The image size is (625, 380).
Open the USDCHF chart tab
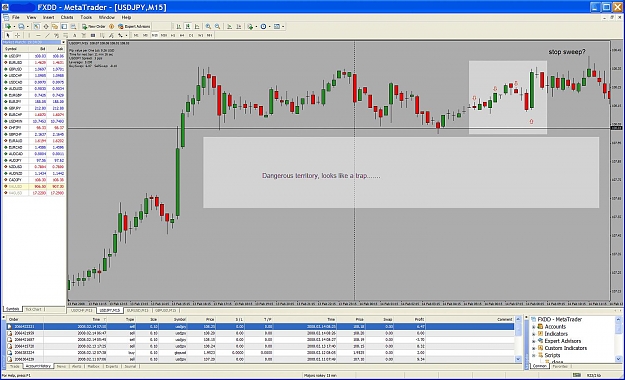click(82, 310)
